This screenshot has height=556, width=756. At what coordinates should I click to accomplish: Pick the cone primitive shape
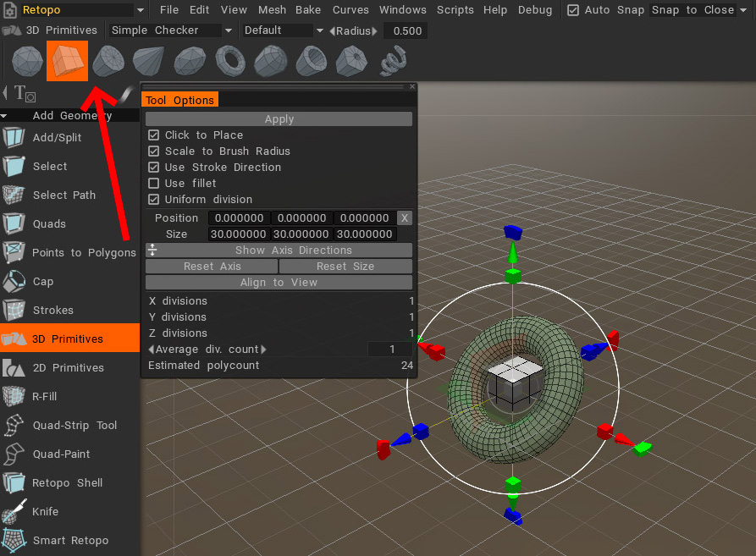[x=149, y=61]
